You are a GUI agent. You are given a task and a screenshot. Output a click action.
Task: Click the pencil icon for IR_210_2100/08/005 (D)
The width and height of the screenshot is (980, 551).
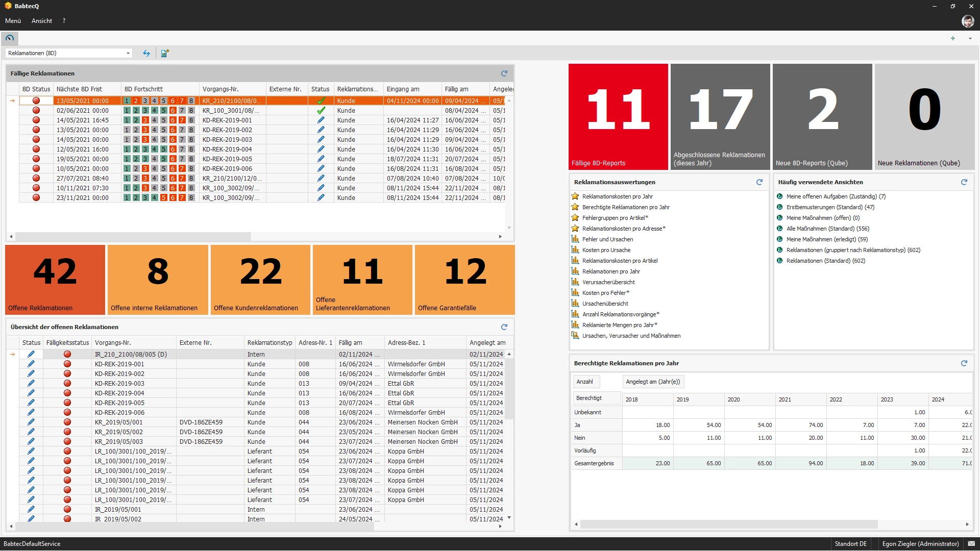point(31,355)
